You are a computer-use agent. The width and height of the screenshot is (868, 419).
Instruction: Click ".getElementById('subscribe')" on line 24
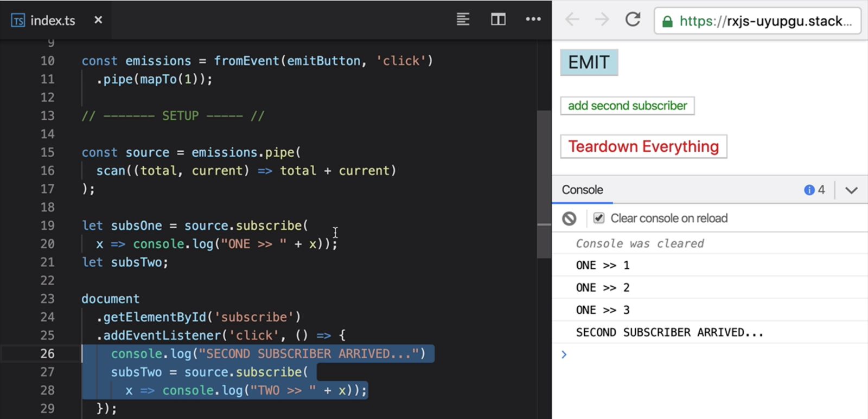pyautogui.click(x=199, y=317)
